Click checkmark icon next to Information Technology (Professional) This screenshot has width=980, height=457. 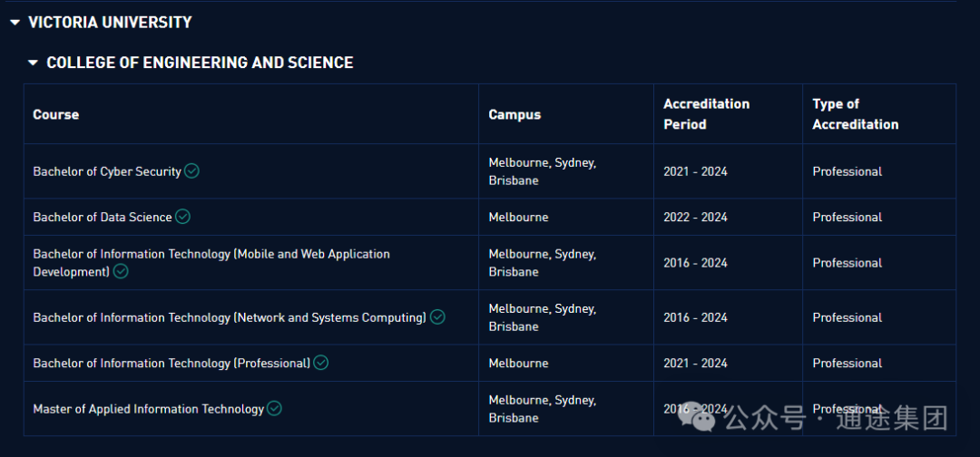[321, 363]
